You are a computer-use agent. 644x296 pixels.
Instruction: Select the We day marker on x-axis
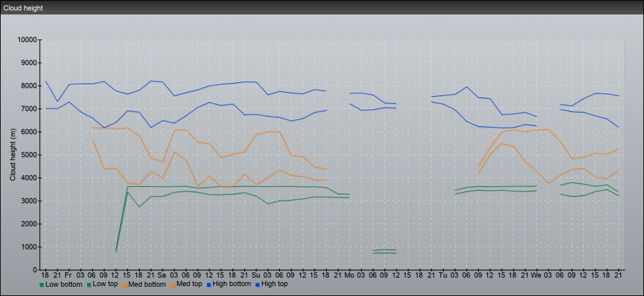tap(536, 274)
